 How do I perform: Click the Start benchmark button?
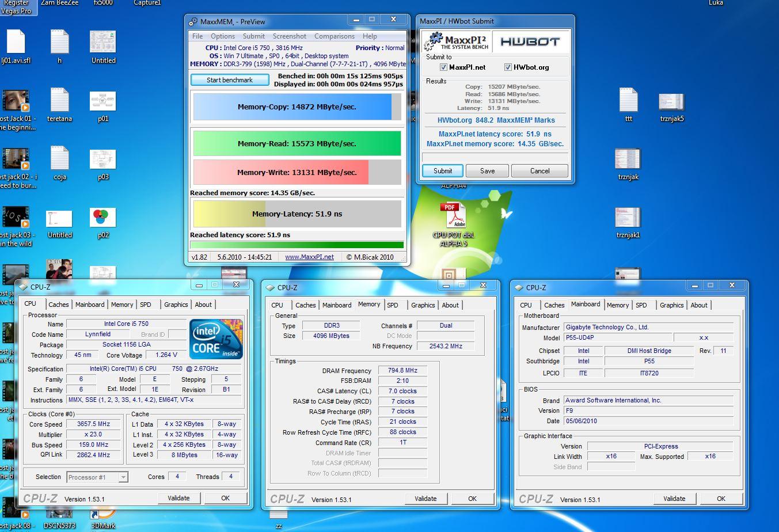[x=230, y=80]
